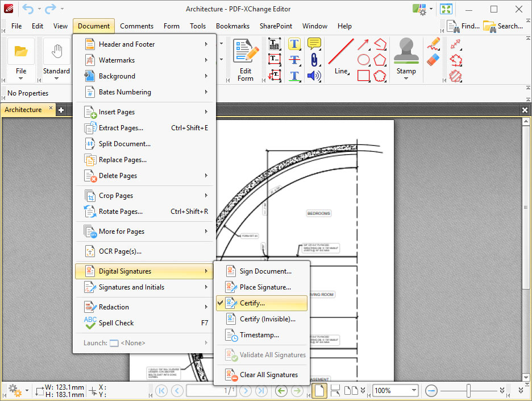The height and width of the screenshot is (401, 532).
Task: Click the Edit Form toolbar button
Action: click(246, 60)
